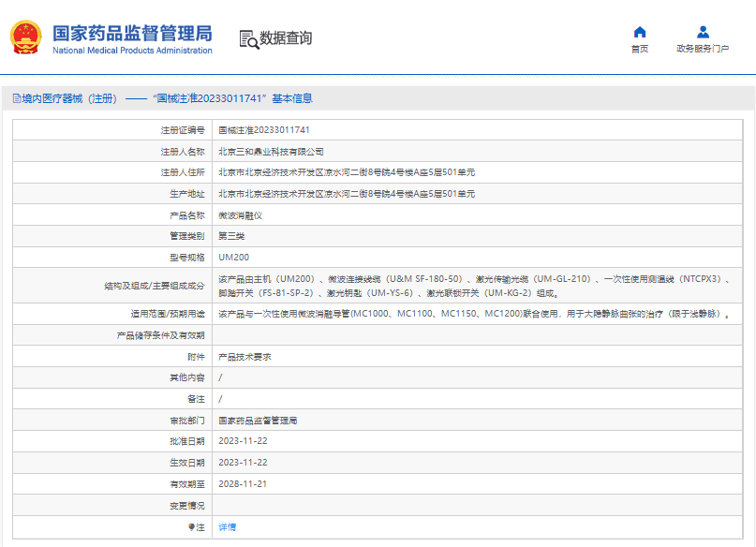Viewport: 756px width, 547px height.
Task: Click the 批准日期 label
Action: 187,441
